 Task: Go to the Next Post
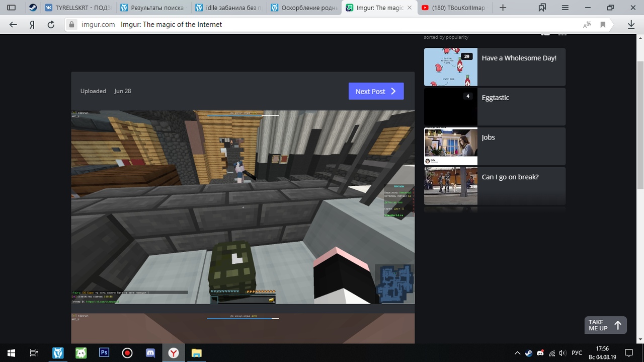pyautogui.click(x=376, y=91)
